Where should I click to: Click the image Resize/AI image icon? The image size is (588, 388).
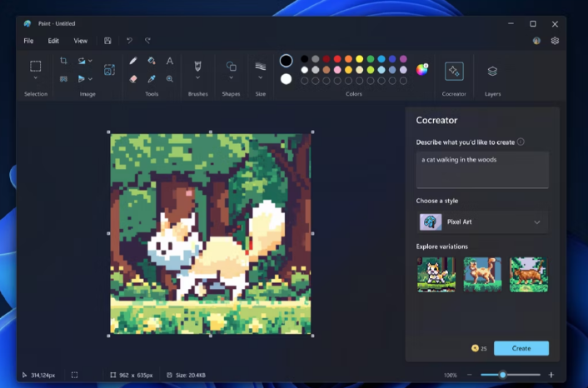(109, 70)
